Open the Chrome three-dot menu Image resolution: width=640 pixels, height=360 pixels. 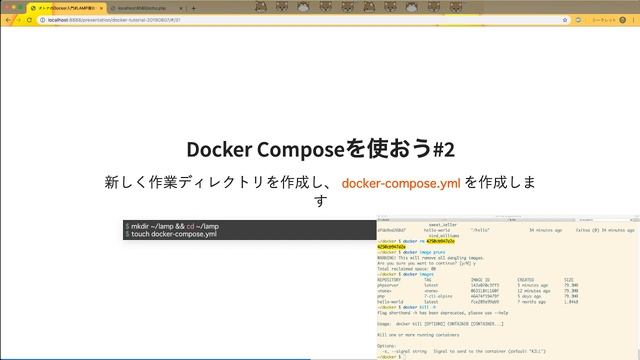tap(634, 20)
